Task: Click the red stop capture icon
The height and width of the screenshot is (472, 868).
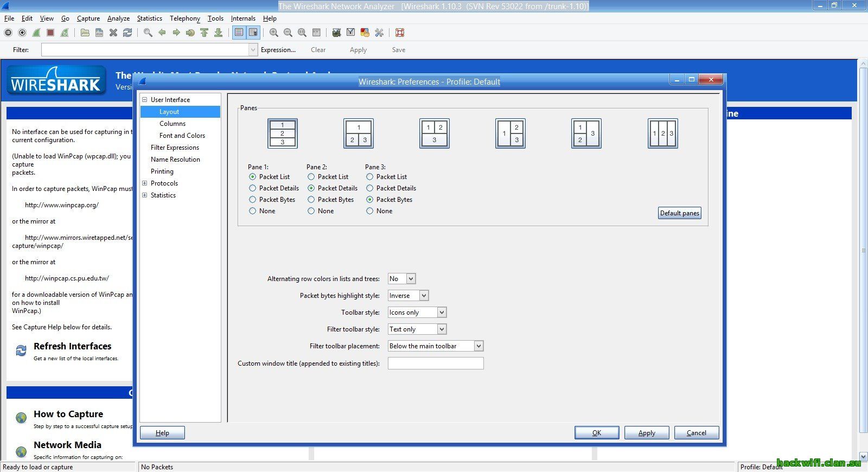Action: (50, 33)
